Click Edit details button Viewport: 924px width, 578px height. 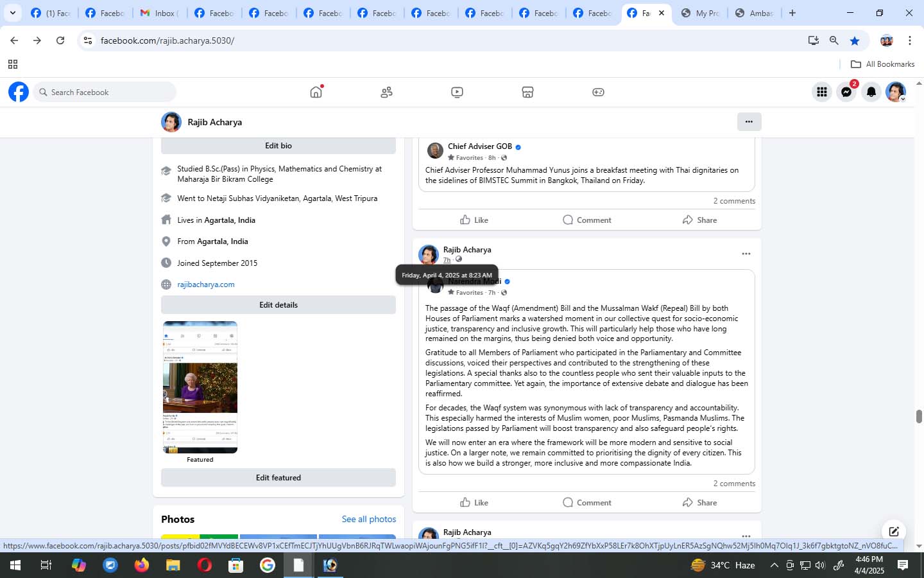tap(278, 305)
